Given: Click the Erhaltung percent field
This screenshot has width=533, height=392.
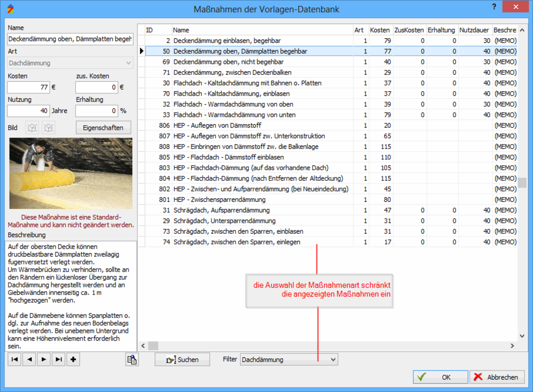Looking at the screenshot, I should tap(97, 111).
